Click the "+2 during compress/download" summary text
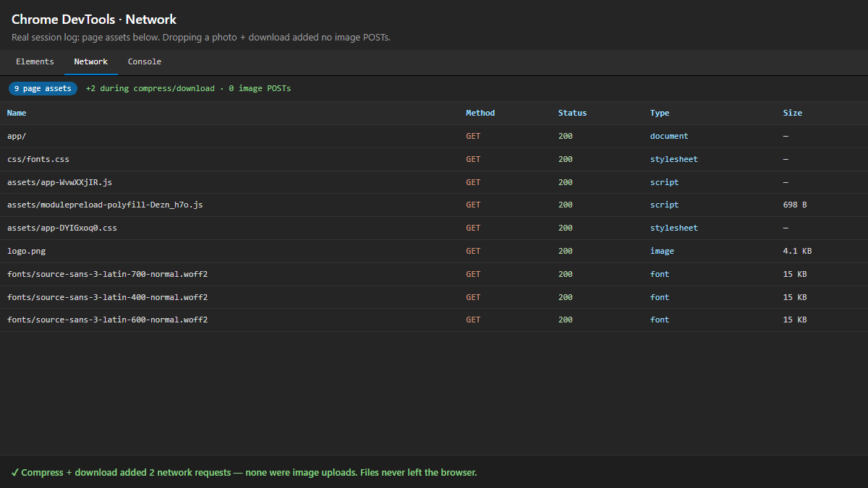 tap(150, 88)
